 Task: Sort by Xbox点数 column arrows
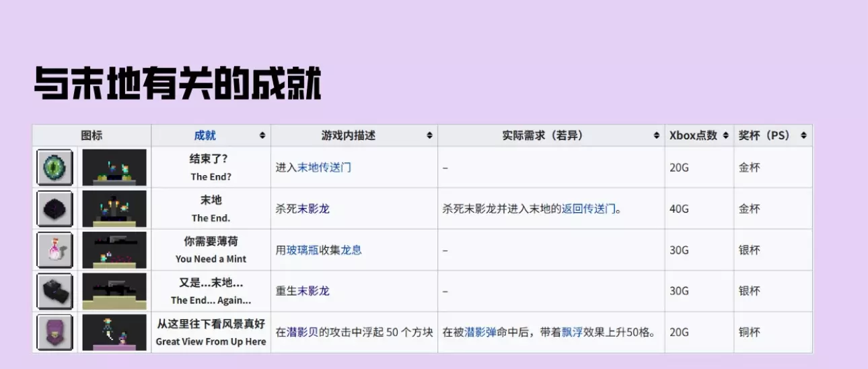pos(725,135)
